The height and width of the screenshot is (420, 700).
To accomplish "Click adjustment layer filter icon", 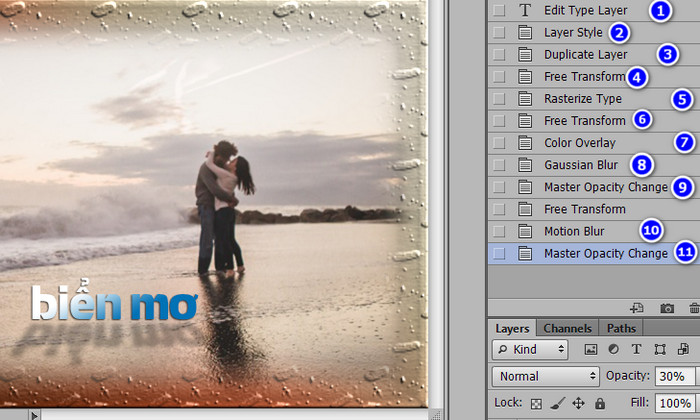I will [x=614, y=349].
